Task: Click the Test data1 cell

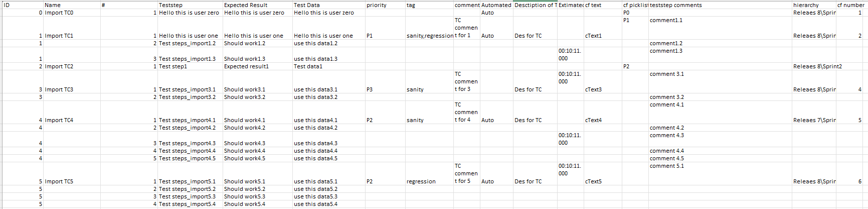Action: click(x=308, y=66)
